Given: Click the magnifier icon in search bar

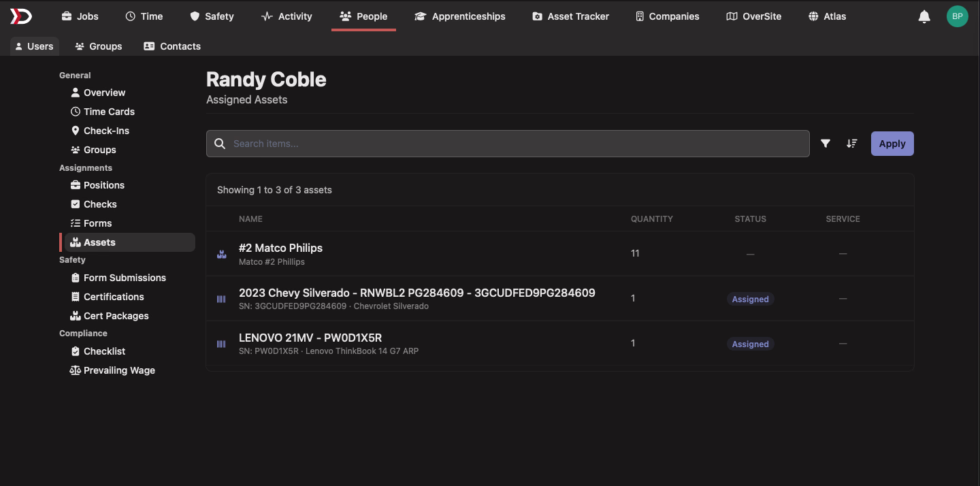Looking at the screenshot, I should click(220, 144).
